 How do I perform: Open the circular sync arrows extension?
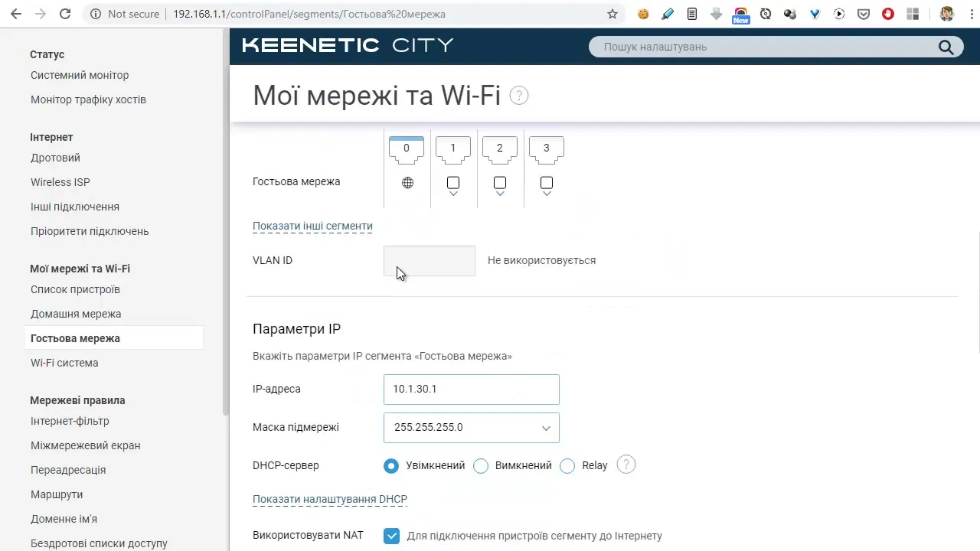pyautogui.click(x=766, y=14)
